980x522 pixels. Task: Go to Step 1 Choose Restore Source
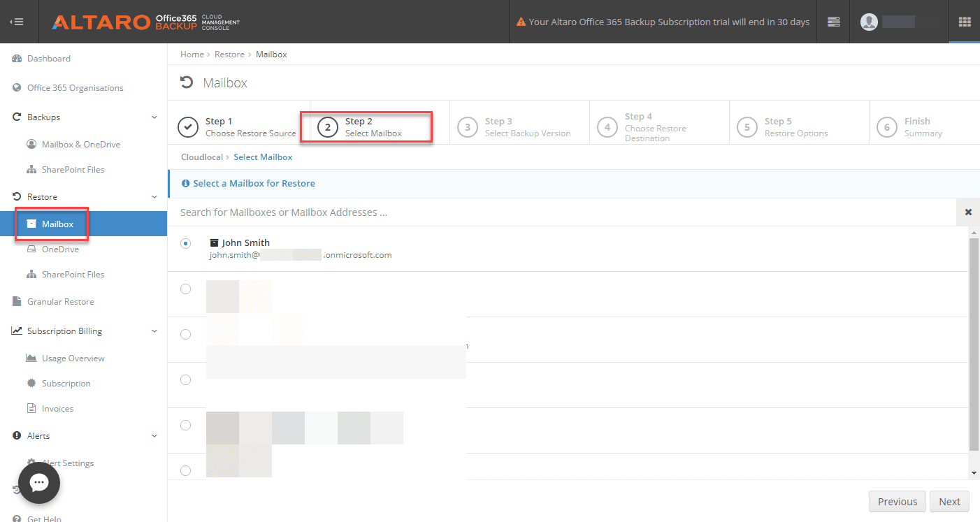[x=238, y=127]
